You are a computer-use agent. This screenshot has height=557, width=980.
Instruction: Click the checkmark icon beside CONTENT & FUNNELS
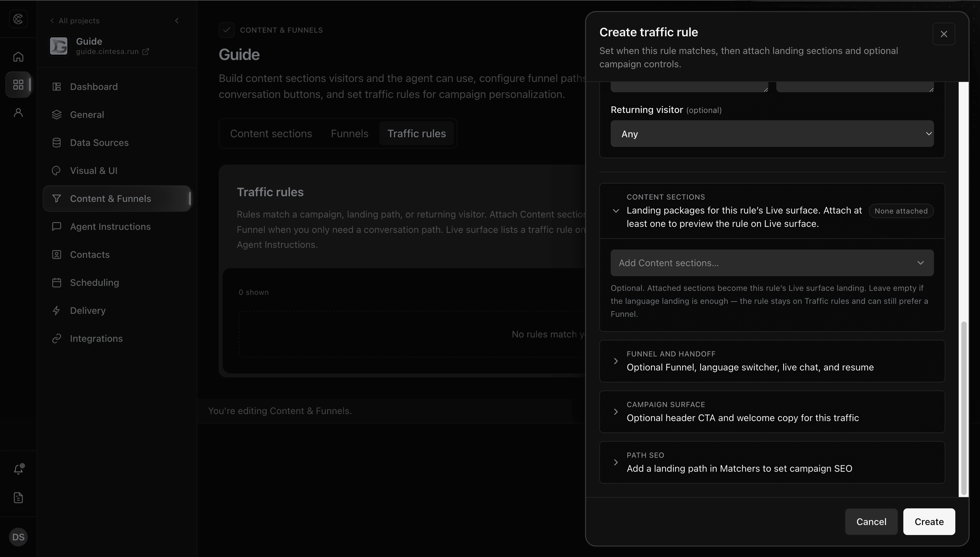pos(227,30)
